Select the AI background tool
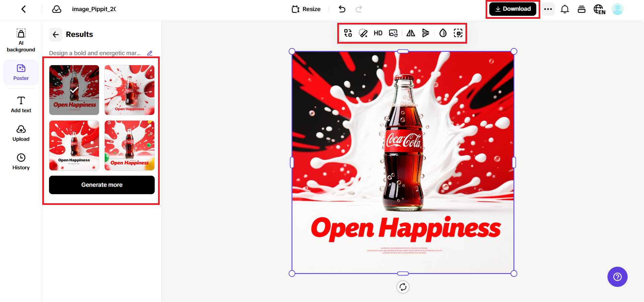Viewport: 644px width, 302px height. coord(21,40)
